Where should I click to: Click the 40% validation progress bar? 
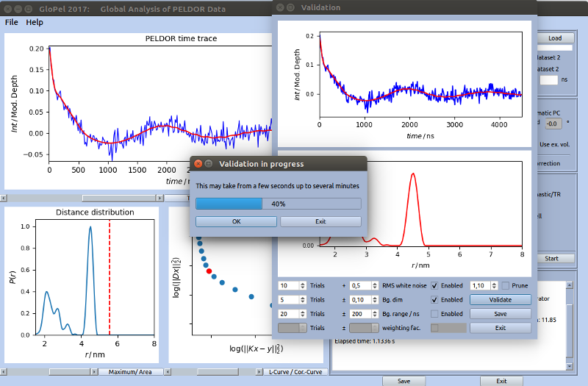click(x=278, y=204)
